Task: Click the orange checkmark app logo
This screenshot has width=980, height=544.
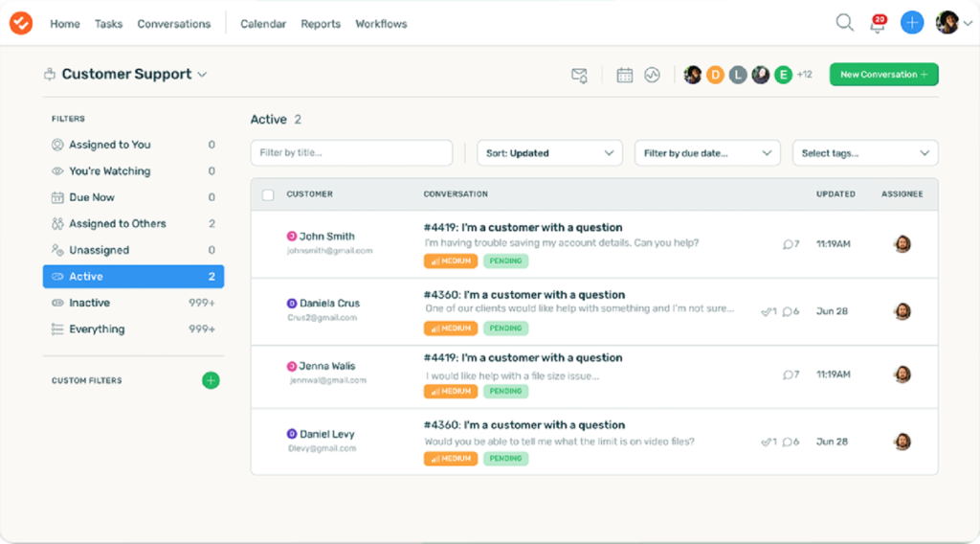Action: (x=21, y=23)
